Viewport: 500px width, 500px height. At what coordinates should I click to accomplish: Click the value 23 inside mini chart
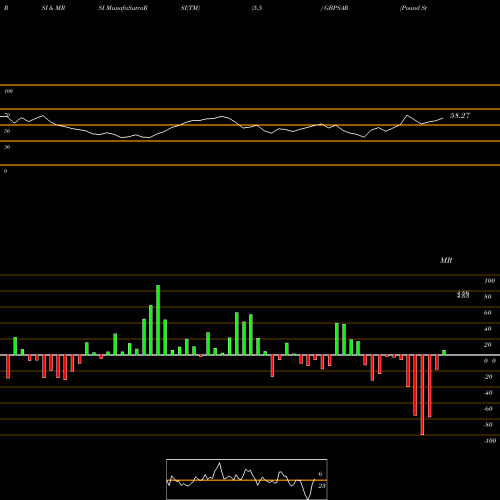pyautogui.click(x=322, y=486)
